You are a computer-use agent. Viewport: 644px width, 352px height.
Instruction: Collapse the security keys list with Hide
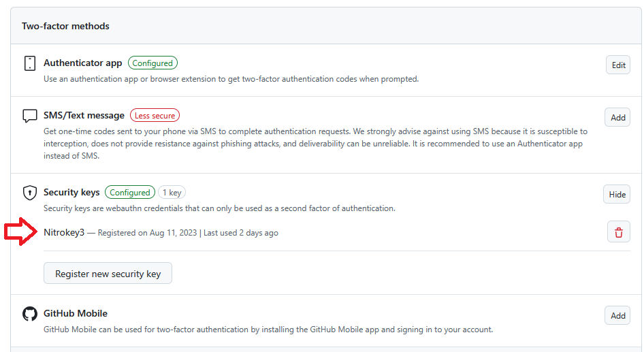click(617, 195)
